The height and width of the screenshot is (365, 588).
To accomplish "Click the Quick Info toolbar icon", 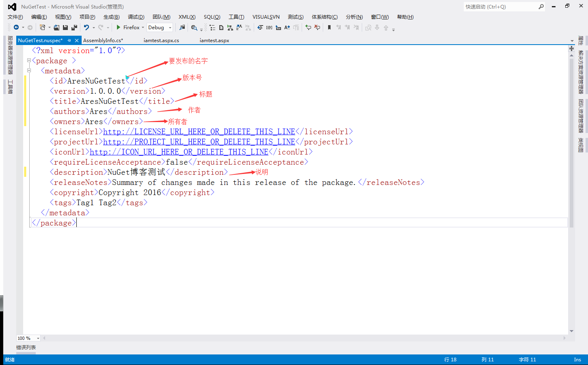I will point(278,28).
